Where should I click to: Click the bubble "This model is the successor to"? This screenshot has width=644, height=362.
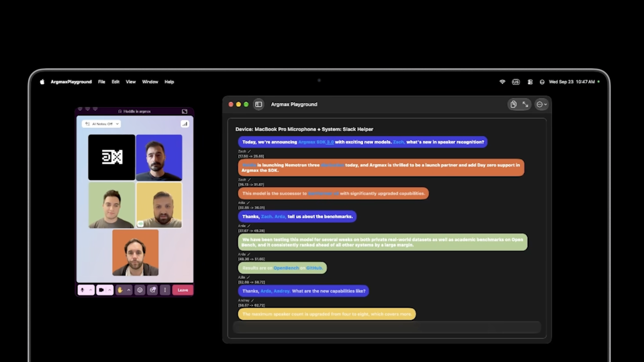pyautogui.click(x=333, y=194)
